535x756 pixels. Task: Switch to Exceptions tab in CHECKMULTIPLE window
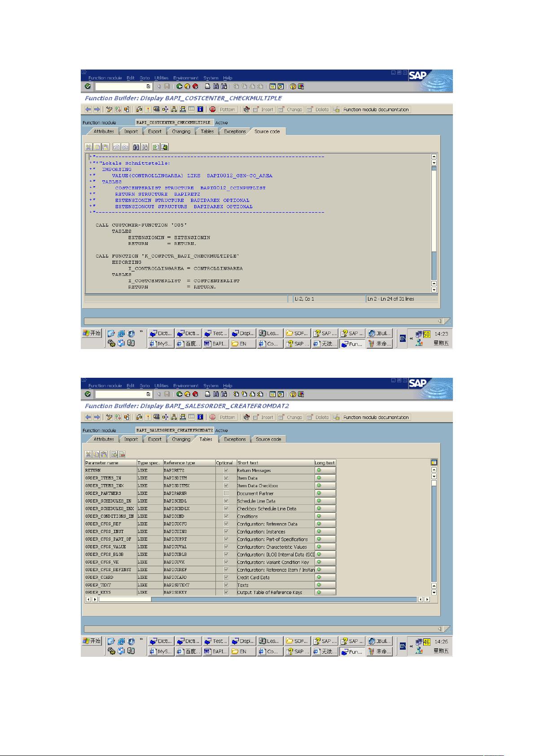235,131
